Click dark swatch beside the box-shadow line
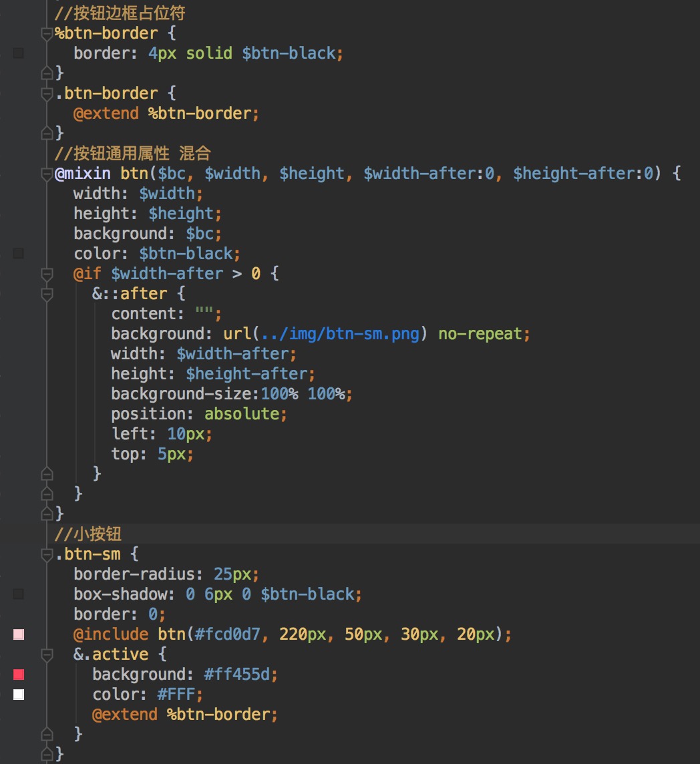 coord(19,594)
